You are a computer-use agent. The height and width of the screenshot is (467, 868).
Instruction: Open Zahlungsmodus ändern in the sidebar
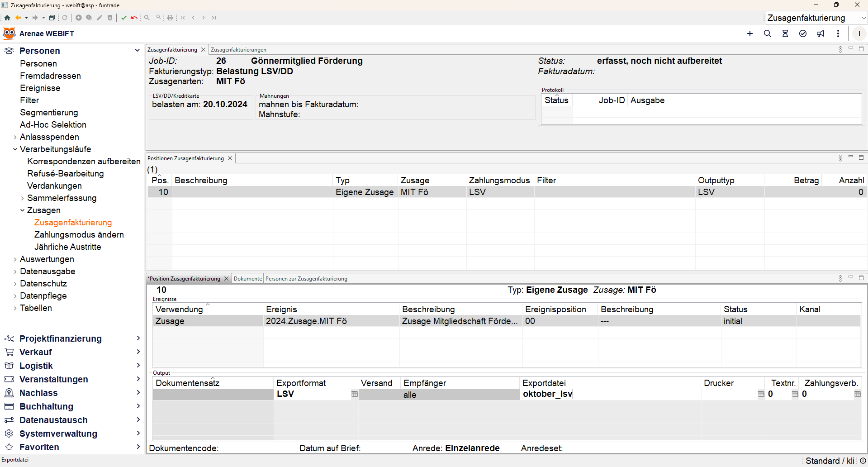79,235
